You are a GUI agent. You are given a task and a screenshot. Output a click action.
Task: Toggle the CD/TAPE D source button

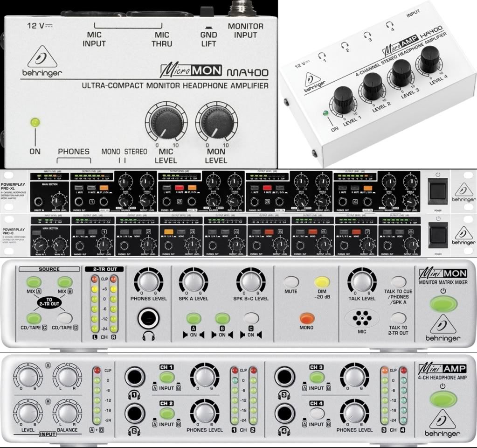tap(65, 318)
